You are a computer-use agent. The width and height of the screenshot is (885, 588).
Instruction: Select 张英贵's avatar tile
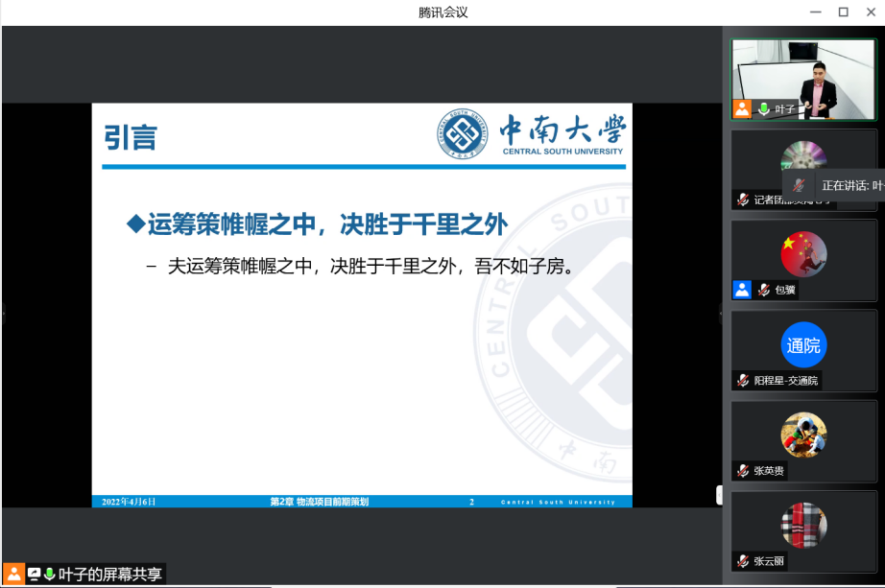(803, 435)
